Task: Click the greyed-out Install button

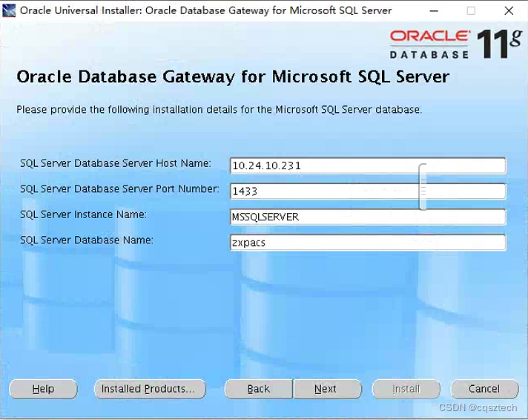Action: click(x=406, y=389)
